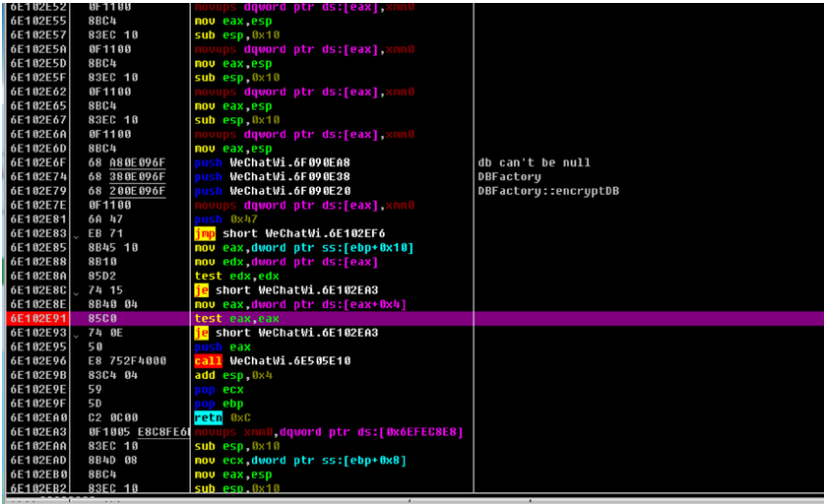This screenshot has width=824, height=504.
Task: Click the jump arrow marker at 6E102E83
Action: [x=76, y=235]
